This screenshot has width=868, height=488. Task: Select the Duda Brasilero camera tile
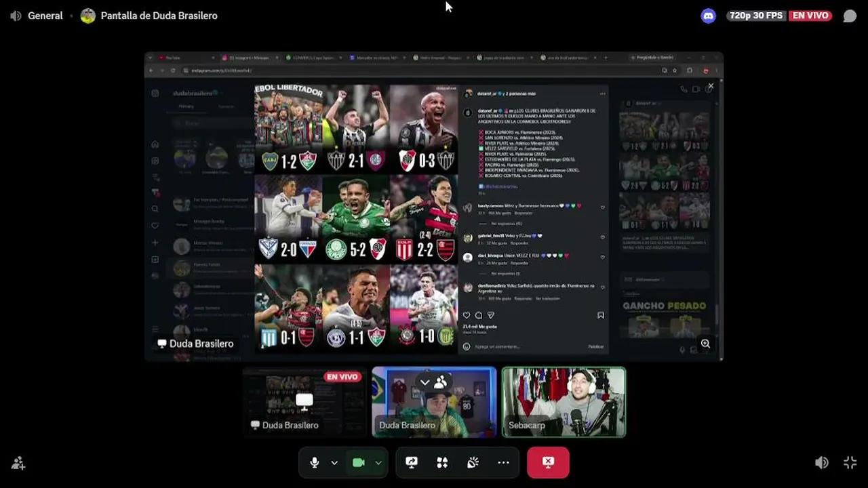tap(434, 402)
